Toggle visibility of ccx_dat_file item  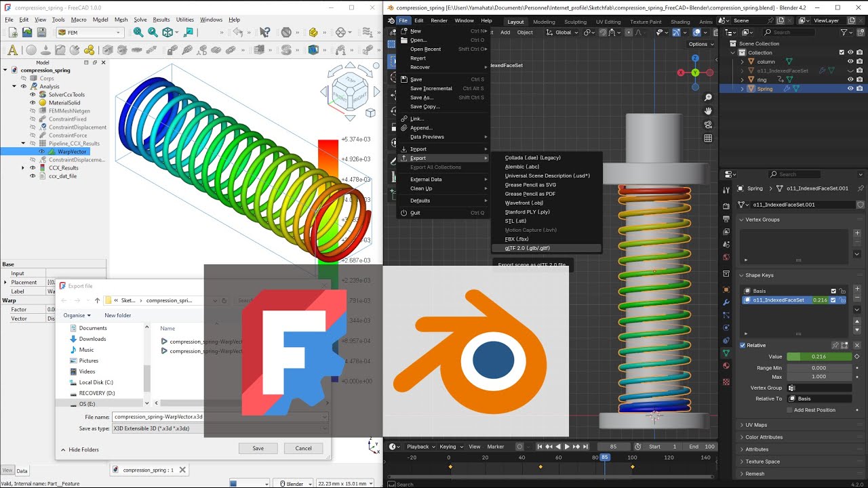32,176
